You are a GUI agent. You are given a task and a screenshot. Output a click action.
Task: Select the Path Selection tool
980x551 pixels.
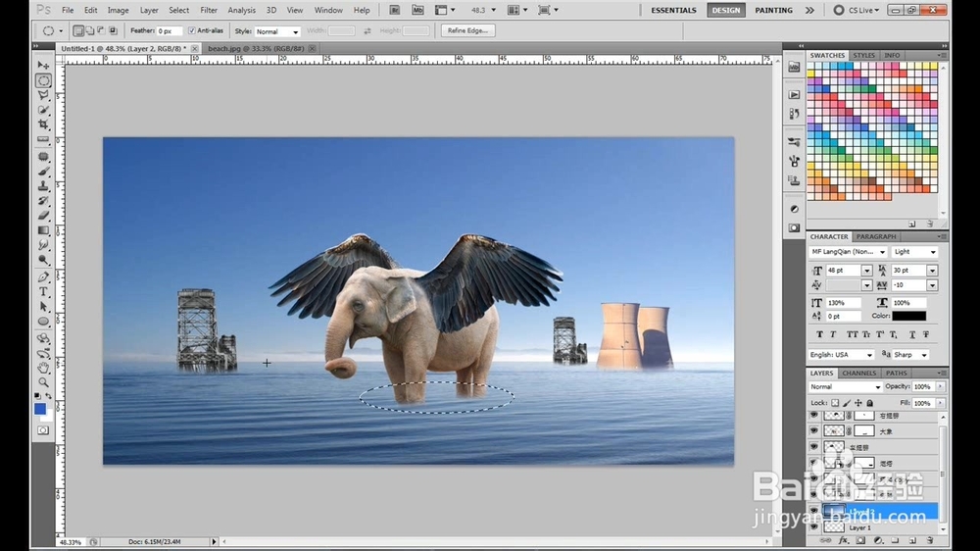[43, 307]
